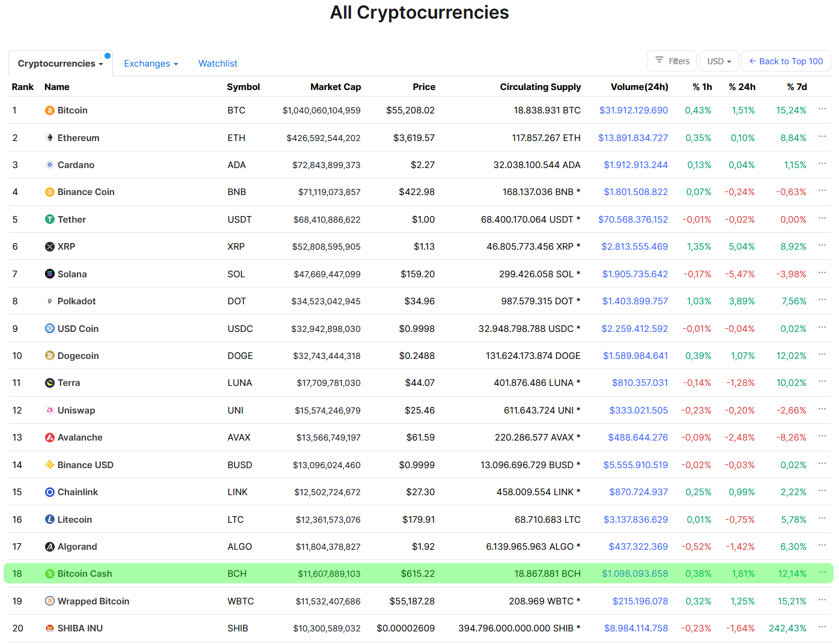This screenshot has height=644, width=839.
Task: Open more options for the Ethereum row
Action: point(822,137)
